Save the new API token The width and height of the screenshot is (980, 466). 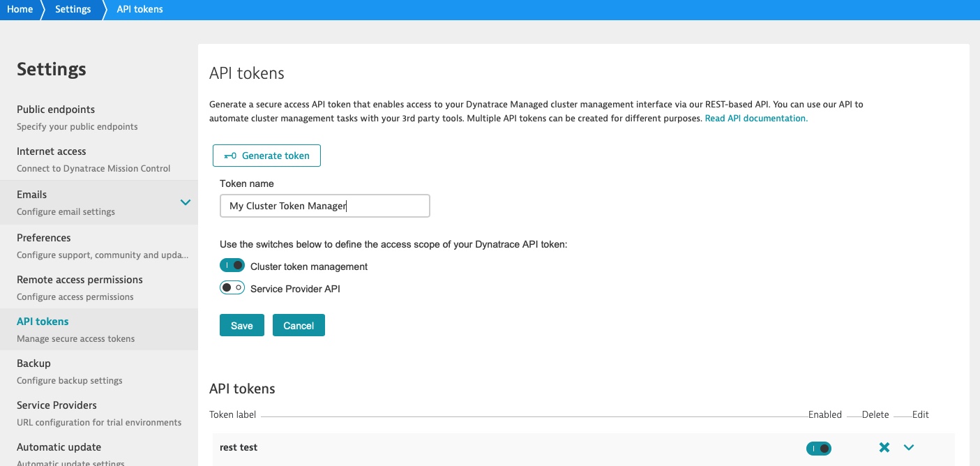242,325
